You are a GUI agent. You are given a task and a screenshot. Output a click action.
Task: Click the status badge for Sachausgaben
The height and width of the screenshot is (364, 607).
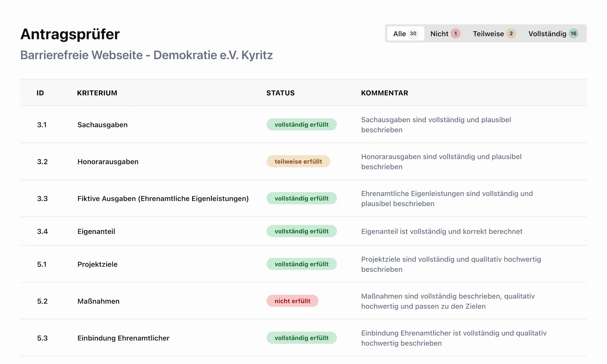[301, 125]
